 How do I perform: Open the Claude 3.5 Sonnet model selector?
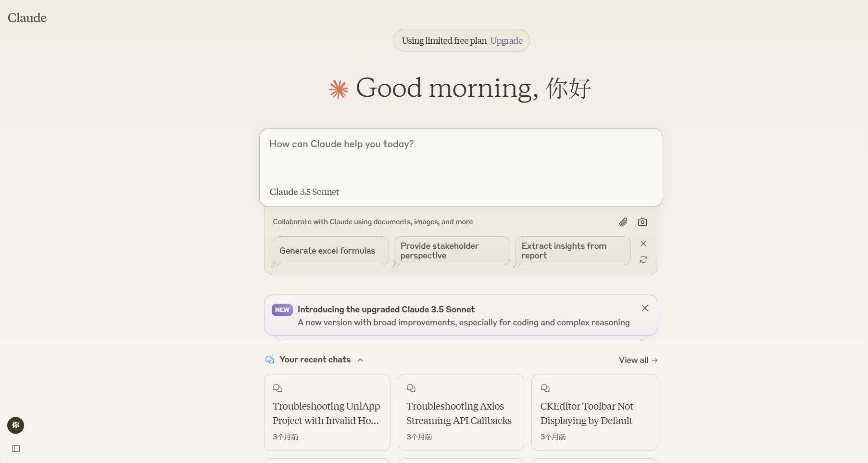click(304, 192)
